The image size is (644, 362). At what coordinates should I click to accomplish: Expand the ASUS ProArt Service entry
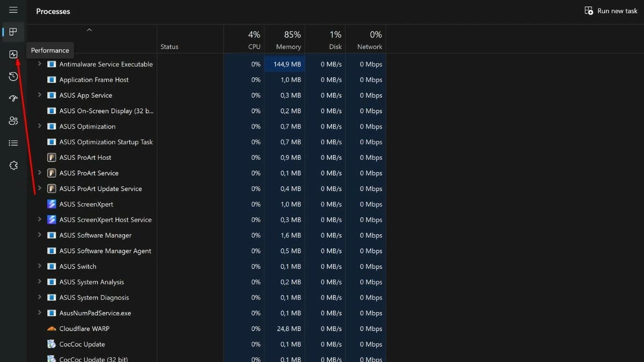point(39,173)
